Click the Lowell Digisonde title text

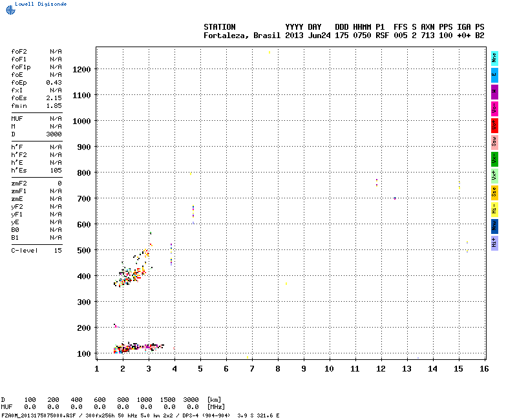(x=41, y=4)
